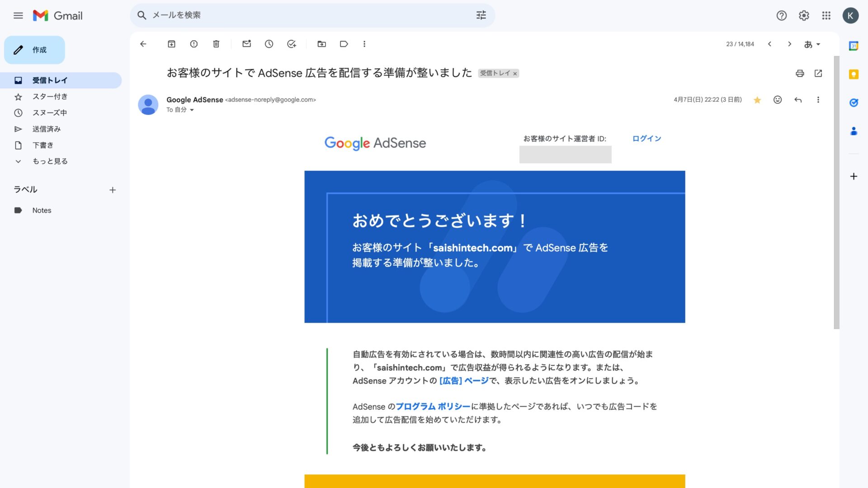Screen dimensions: 868x488
Task: Toggle the main menu hamburger
Action: (18, 16)
